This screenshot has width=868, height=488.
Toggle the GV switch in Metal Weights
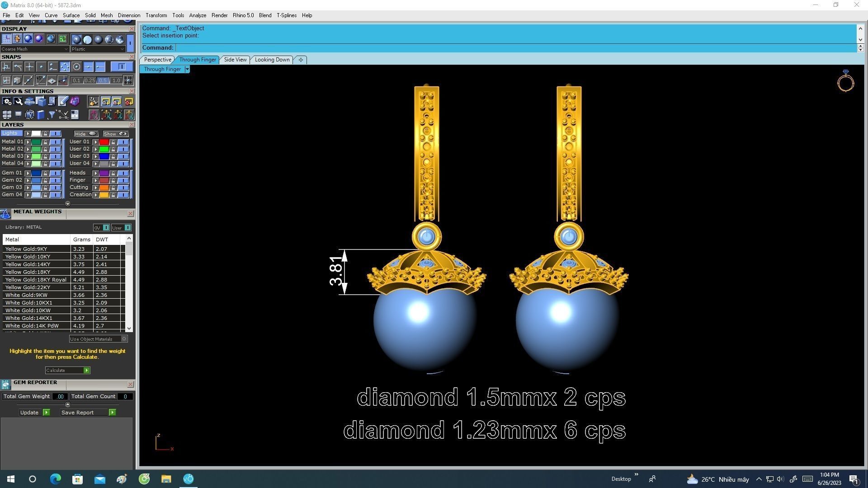point(101,228)
